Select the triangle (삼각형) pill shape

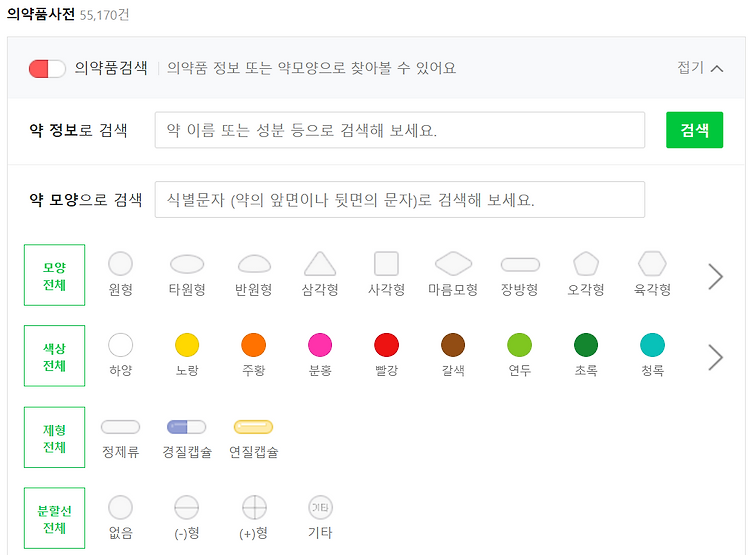pos(320,264)
